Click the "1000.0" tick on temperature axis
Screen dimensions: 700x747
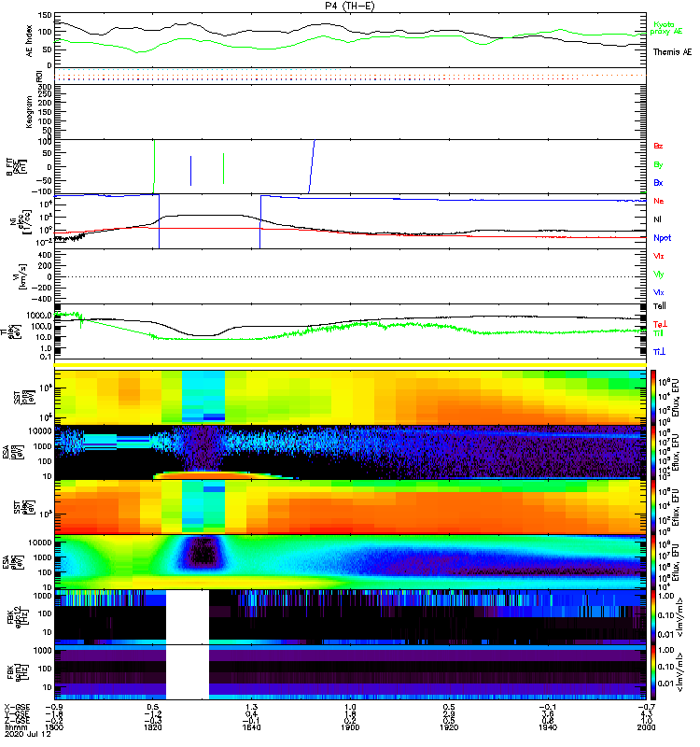click(x=39, y=316)
